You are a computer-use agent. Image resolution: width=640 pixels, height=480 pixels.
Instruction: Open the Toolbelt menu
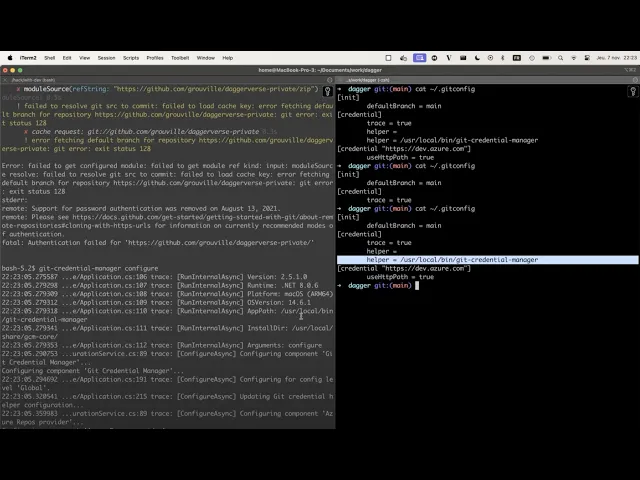point(180,58)
